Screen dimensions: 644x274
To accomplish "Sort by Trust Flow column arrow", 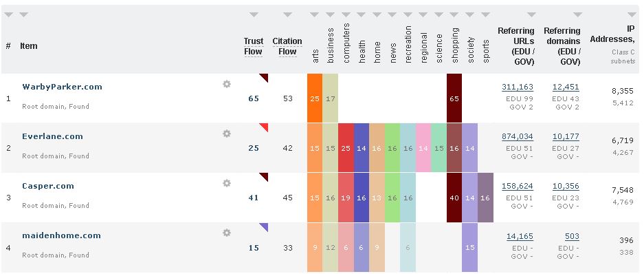I will (254, 15).
